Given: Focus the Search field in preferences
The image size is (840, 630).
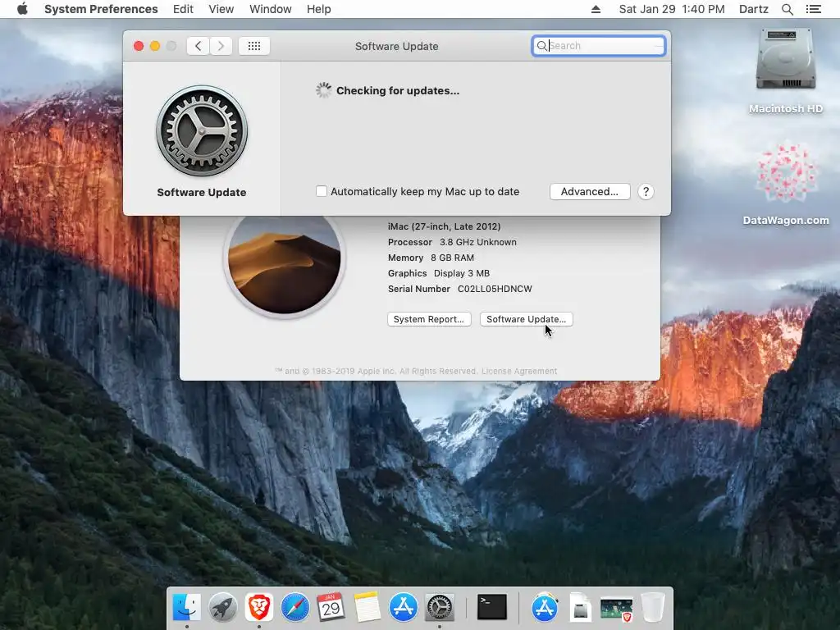Looking at the screenshot, I should point(598,46).
